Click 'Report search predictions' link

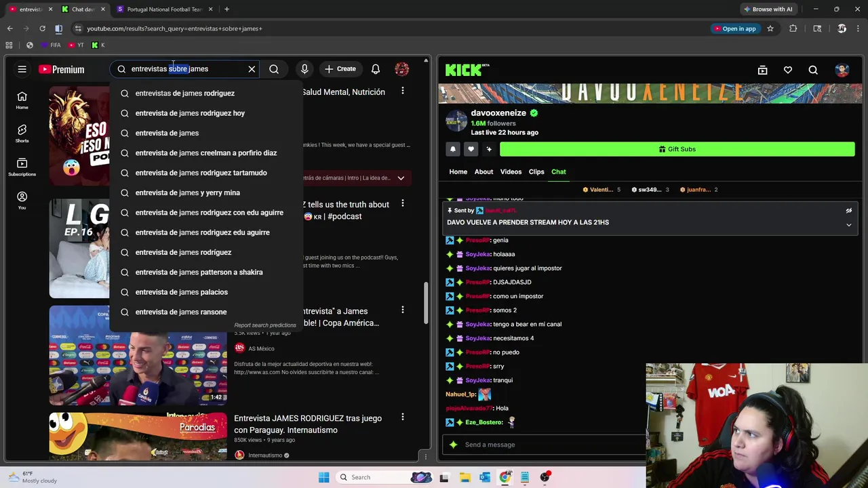click(265, 325)
